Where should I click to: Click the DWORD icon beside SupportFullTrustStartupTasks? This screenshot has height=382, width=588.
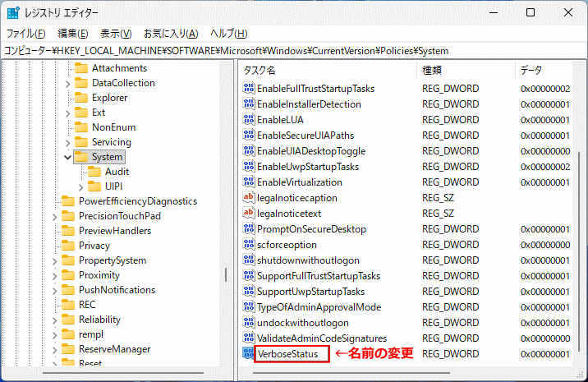[x=248, y=275]
